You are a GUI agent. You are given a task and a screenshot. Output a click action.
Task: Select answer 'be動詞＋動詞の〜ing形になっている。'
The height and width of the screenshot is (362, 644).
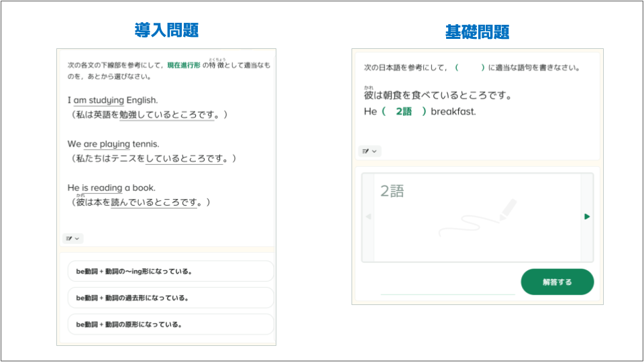(x=170, y=271)
